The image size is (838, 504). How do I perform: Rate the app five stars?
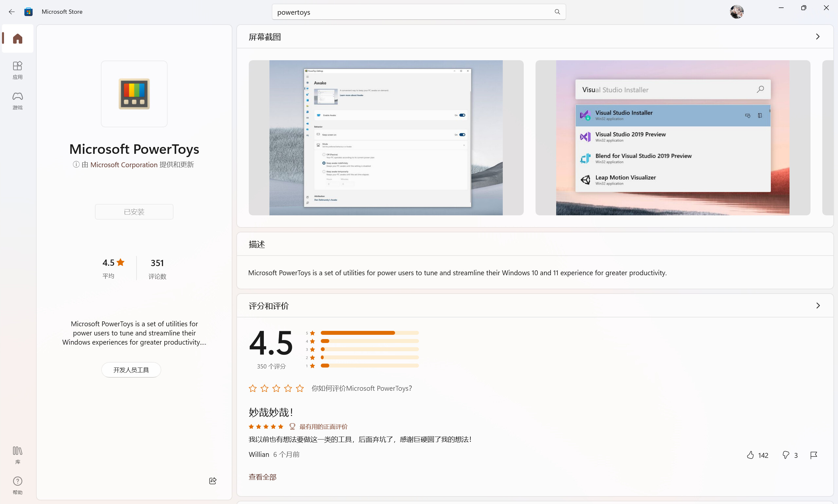(300, 388)
